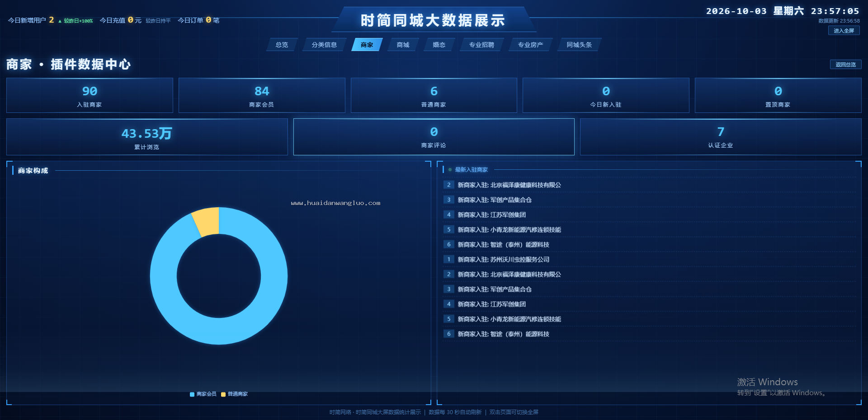Viewport: 868px width, 420px height.
Task: Click footer 时简网络 · 时简同城大屏数据统计展示 text
Action: click(x=375, y=412)
